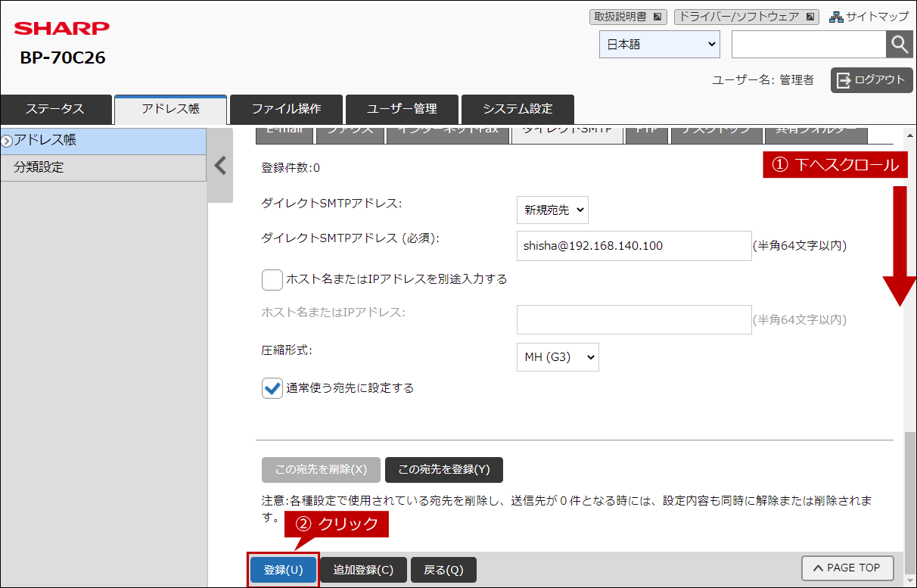Open the 取扱説明書 manual link
The image size is (917, 588).
tap(627, 16)
